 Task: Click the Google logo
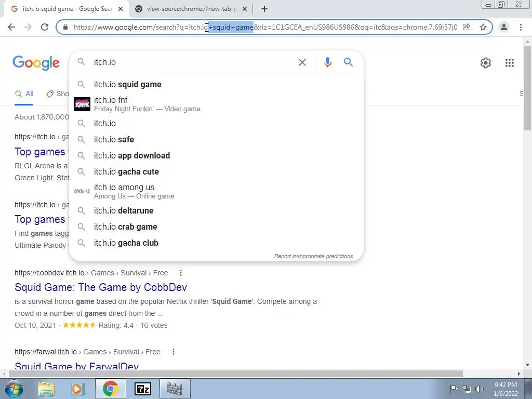pyautogui.click(x=36, y=63)
